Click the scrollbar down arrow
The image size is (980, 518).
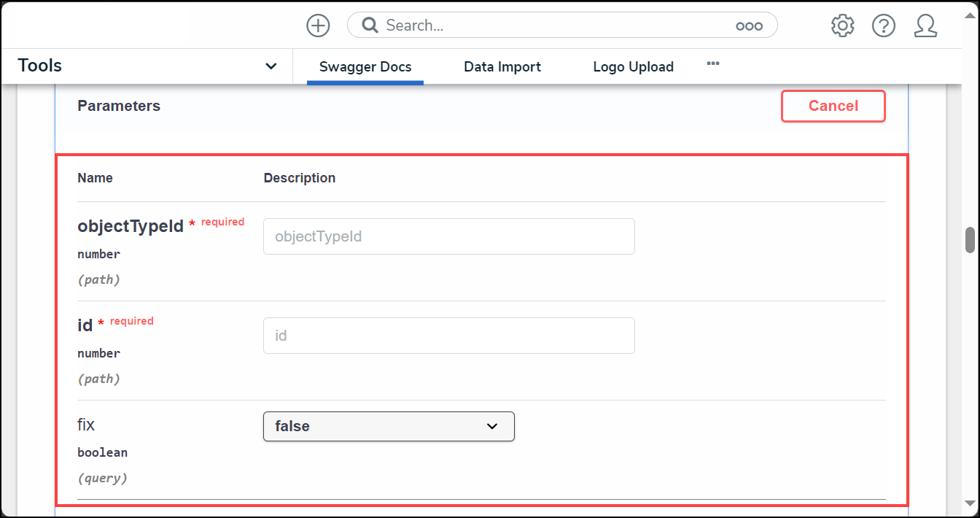click(x=970, y=503)
